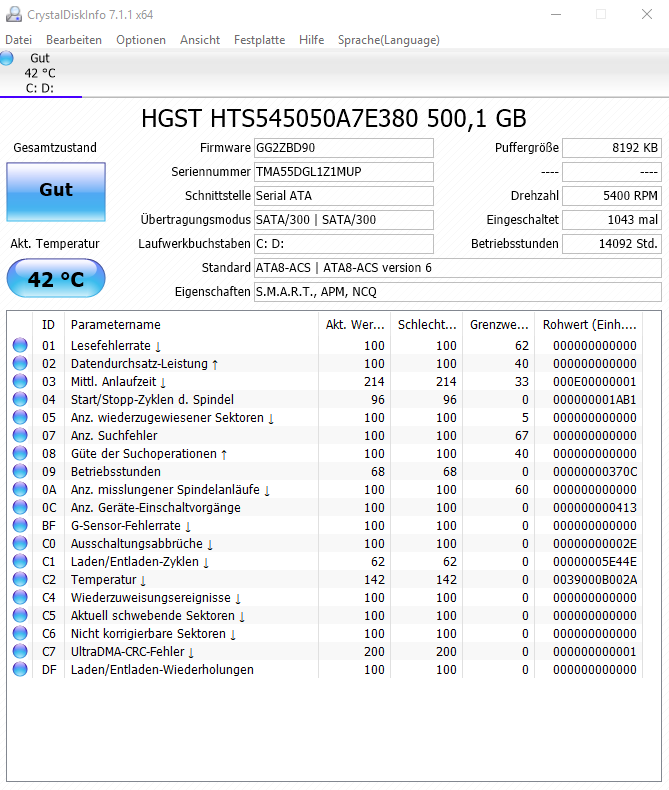Click the Grenzwe... column header

coord(499,324)
